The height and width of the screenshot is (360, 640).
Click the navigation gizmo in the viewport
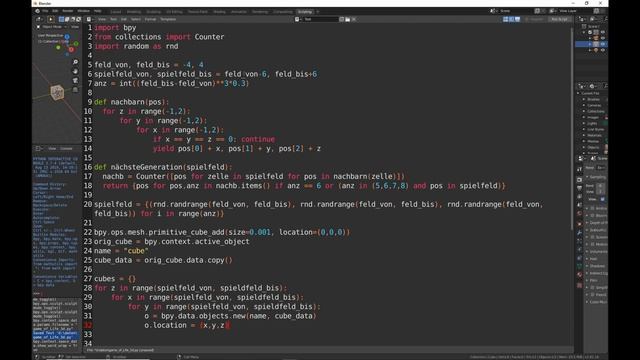tap(68, 46)
